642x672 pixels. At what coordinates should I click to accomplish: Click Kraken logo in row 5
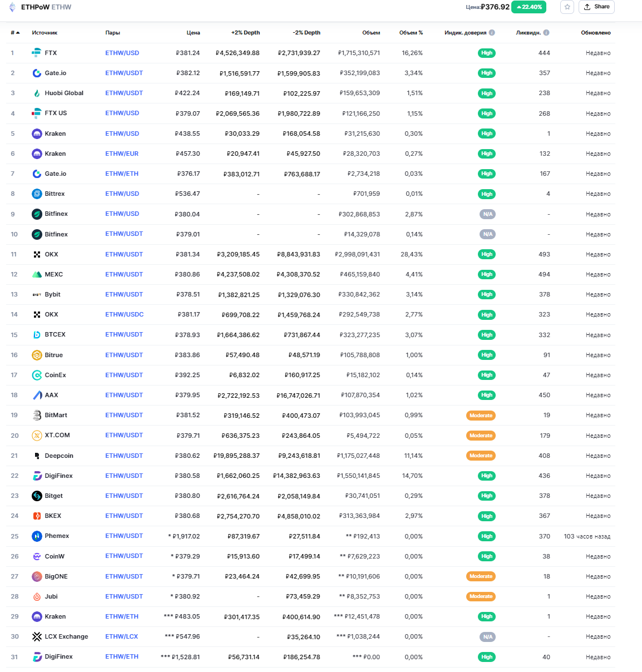[x=37, y=134]
